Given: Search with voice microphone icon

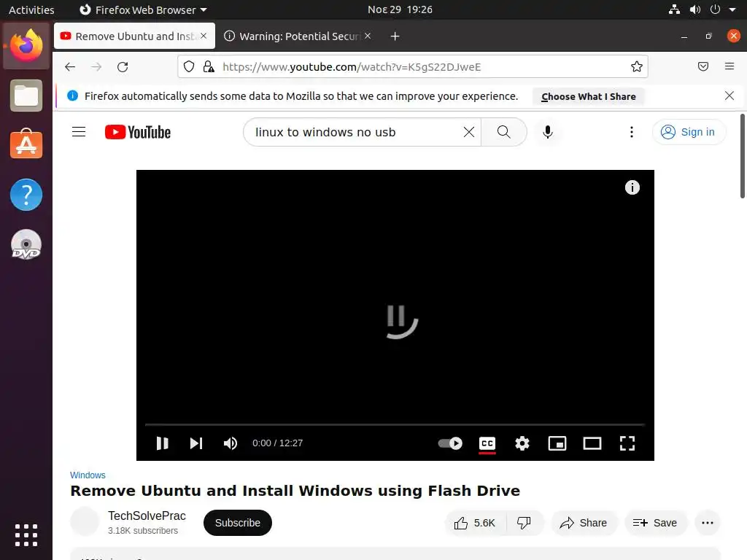Looking at the screenshot, I should coord(548,132).
